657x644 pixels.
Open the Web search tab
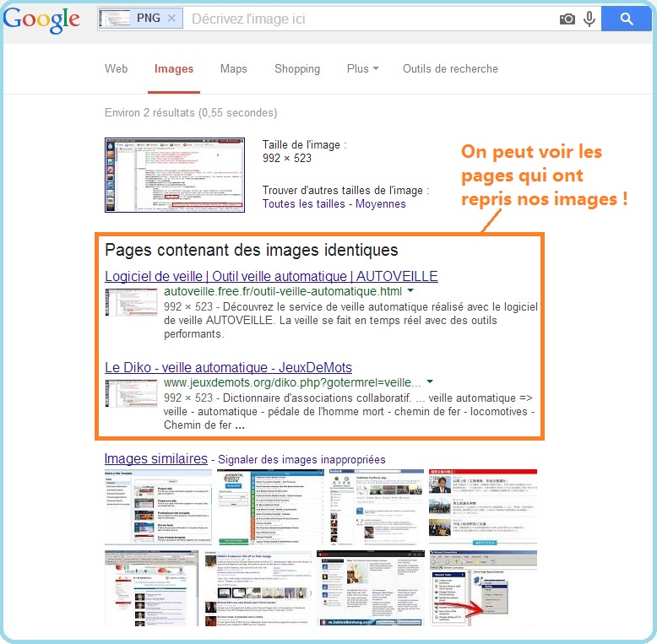tap(116, 69)
